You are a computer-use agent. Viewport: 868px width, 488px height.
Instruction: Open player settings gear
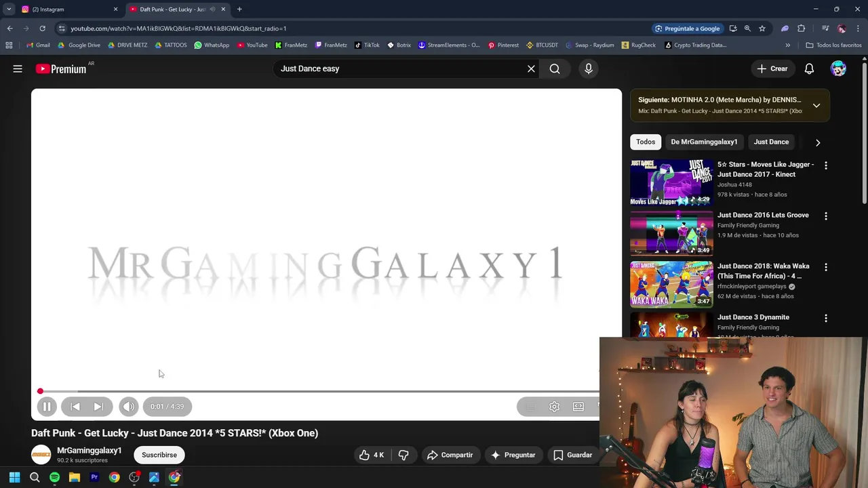point(554,407)
